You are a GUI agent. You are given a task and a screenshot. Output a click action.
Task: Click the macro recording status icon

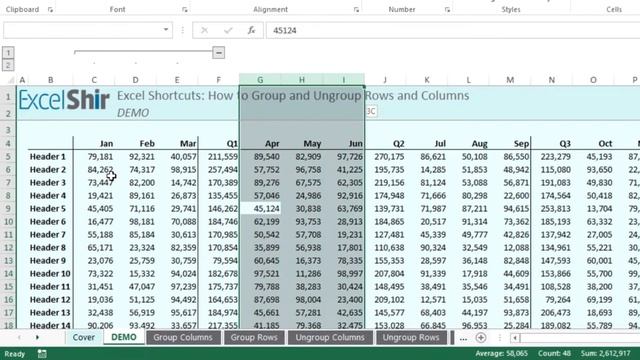click(x=42, y=354)
